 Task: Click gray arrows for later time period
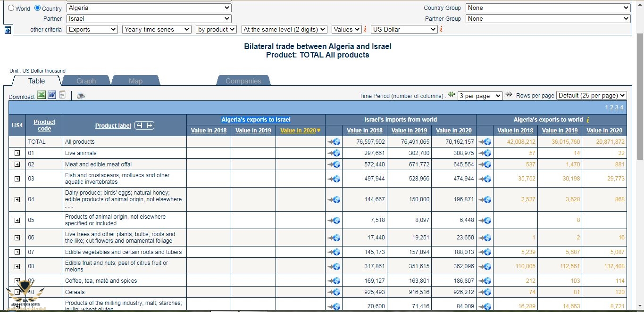(x=508, y=95)
